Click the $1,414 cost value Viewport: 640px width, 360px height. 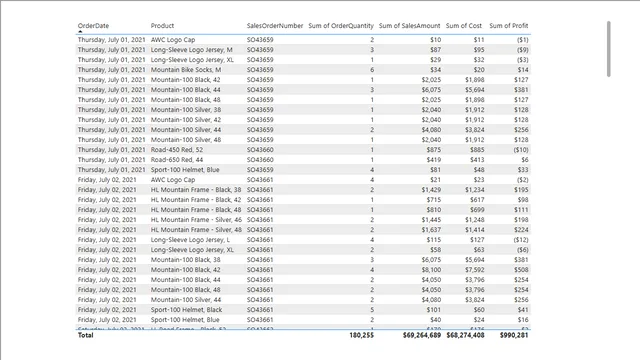tap(474, 230)
